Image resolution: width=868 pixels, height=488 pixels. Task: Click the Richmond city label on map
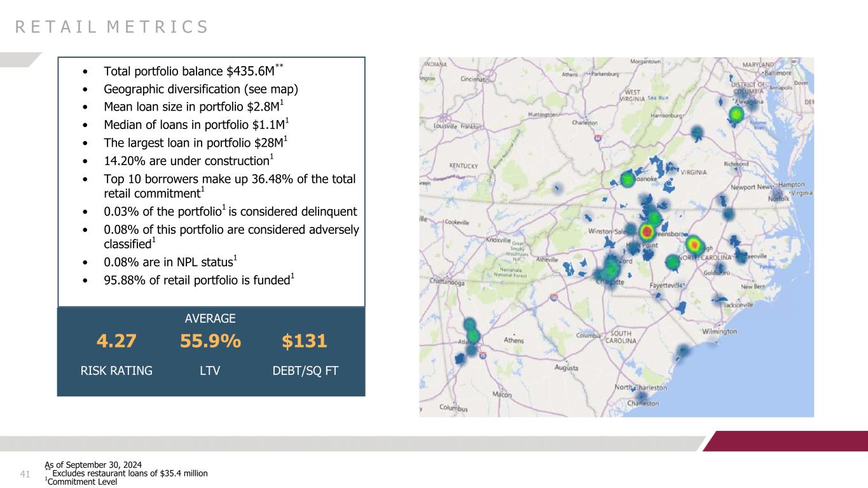click(738, 163)
